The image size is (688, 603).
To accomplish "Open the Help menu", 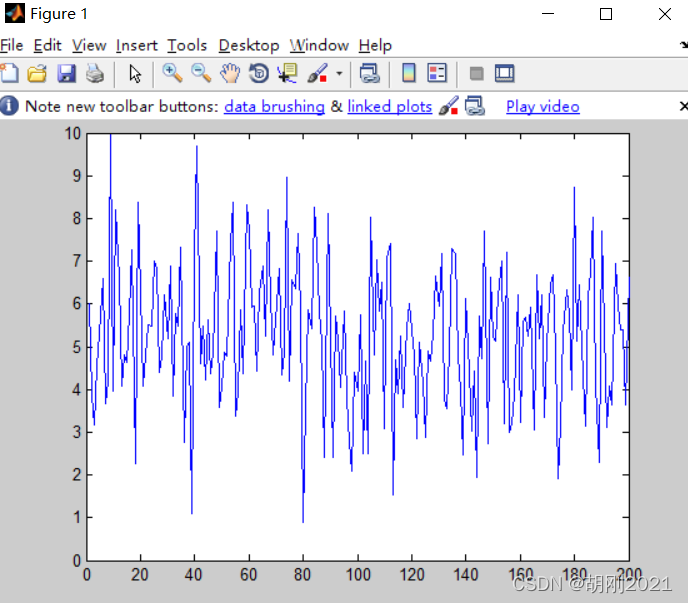I will click(375, 46).
